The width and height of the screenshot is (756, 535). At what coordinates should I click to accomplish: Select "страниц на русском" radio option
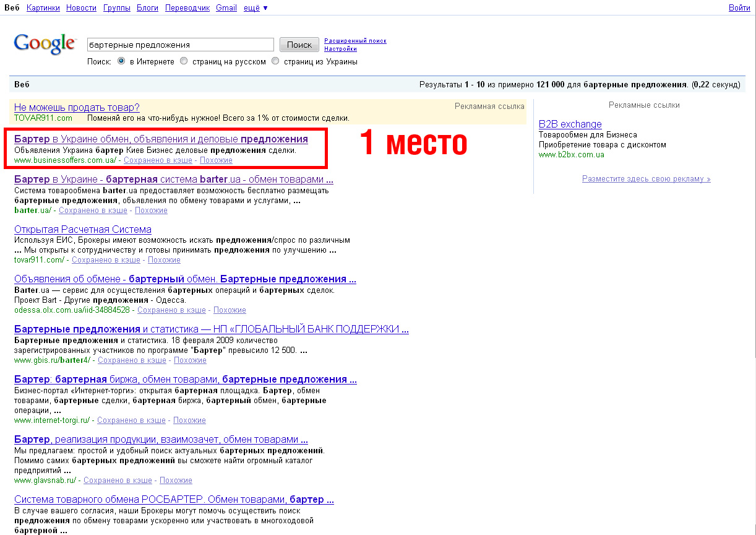(184, 61)
